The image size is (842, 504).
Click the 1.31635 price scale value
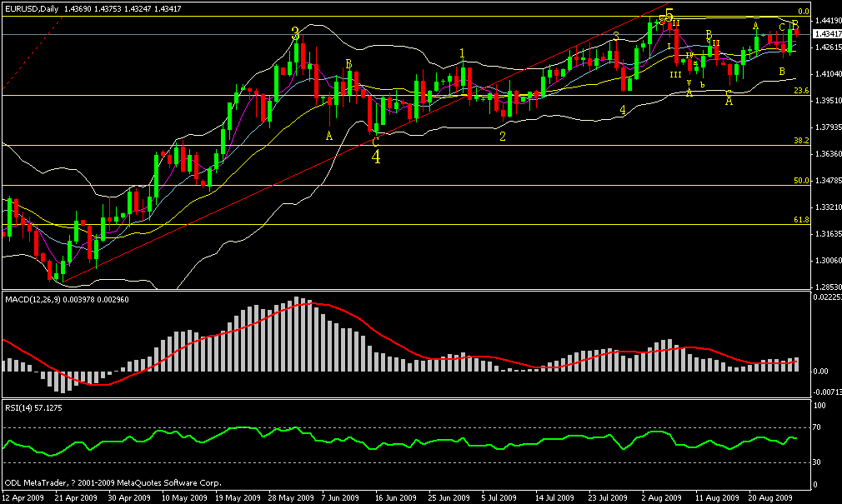[828, 234]
